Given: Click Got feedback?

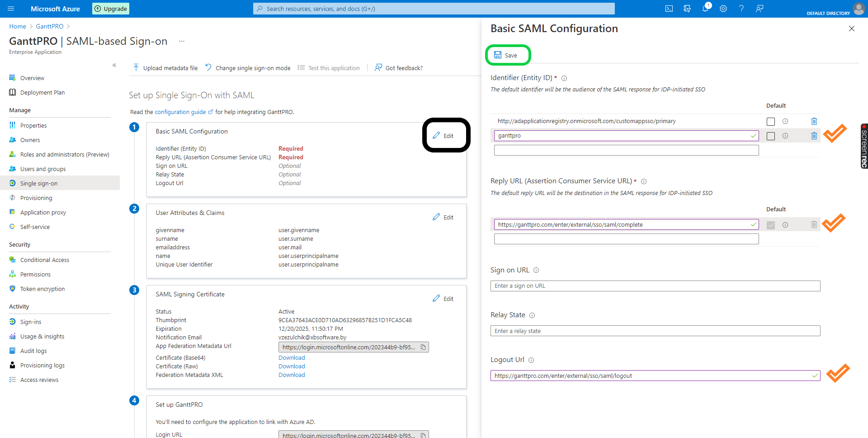Looking at the screenshot, I should click(x=399, y=68).
